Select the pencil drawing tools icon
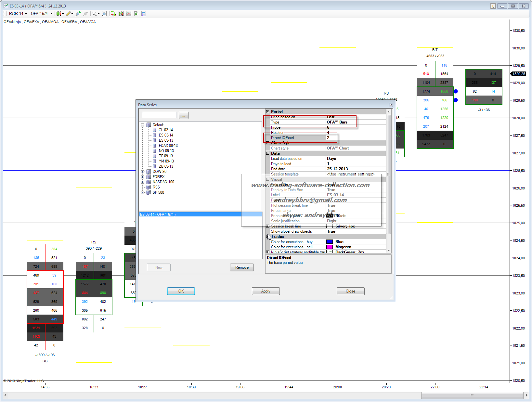The height and width of the screenshot is (402, 532). [x=68, y=14]
